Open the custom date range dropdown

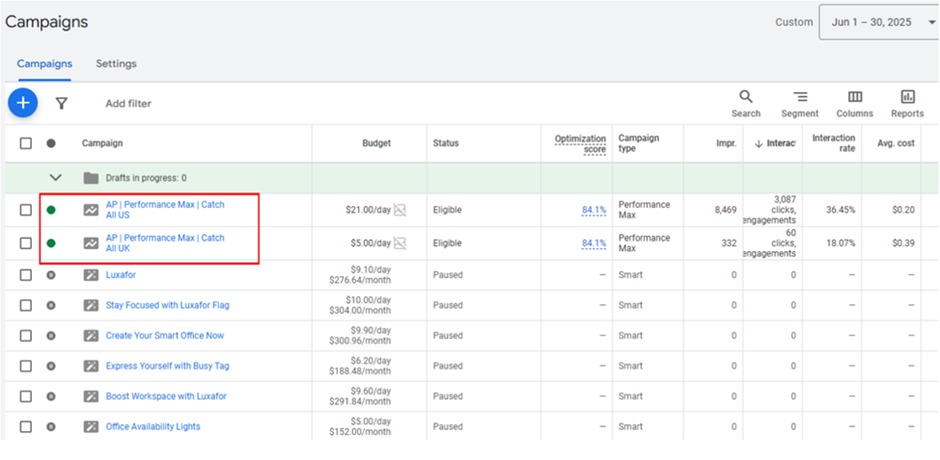click(878, 22)
